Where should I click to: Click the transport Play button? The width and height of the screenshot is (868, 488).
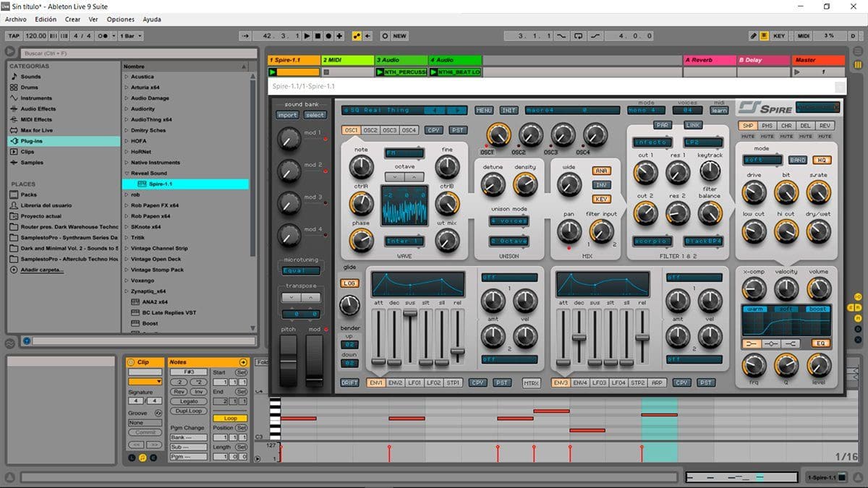307,35
